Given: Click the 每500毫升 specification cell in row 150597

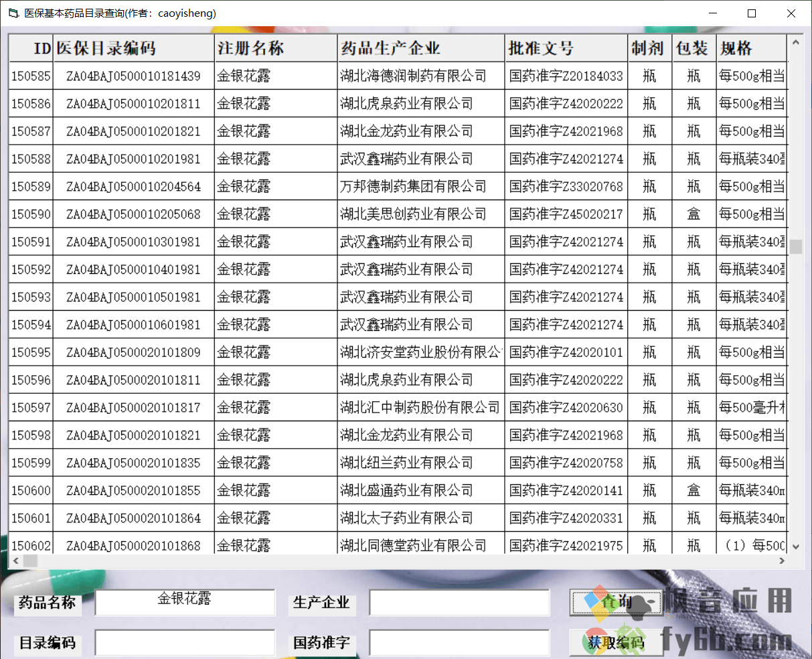Looking at the screenshot, I should pos(752,408).
